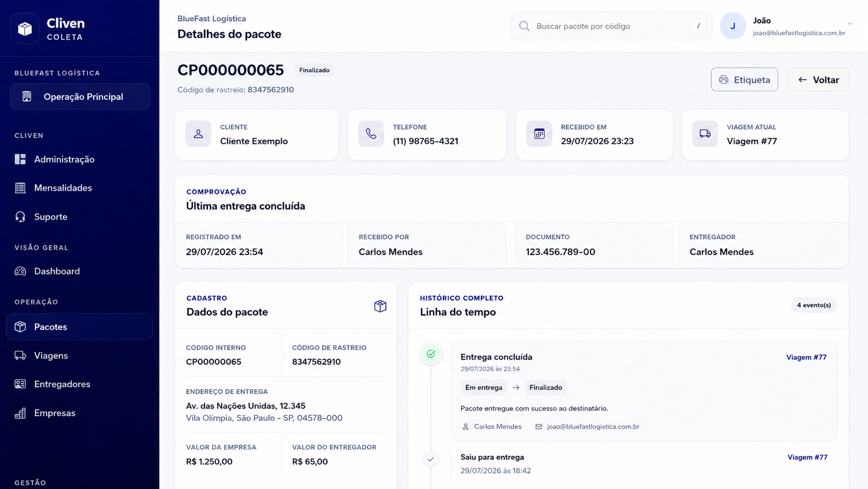
Task: Click the 4 evento(s) counter badge
Action: 813,305
